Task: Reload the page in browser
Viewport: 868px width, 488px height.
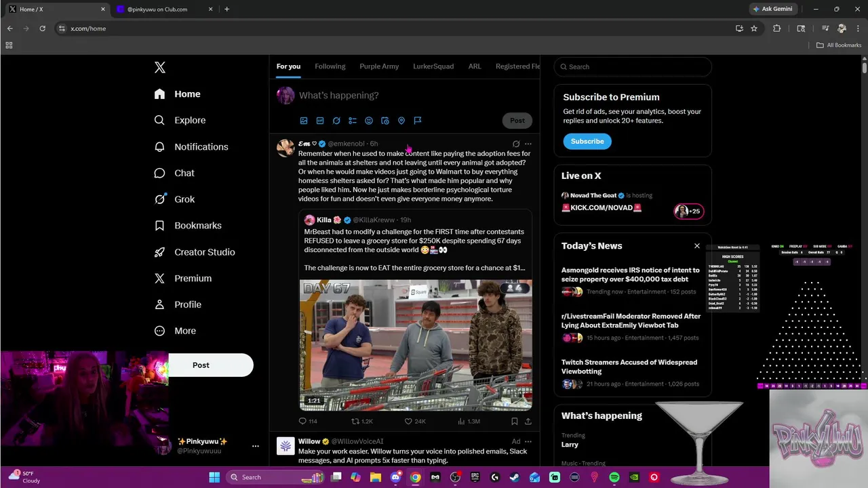Action: click(x=42, y=28)
